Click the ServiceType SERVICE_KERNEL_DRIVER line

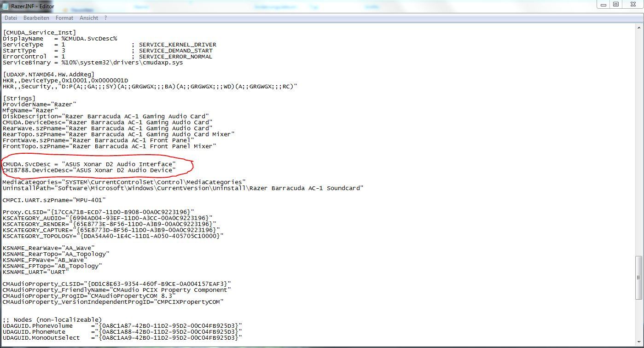[x=109, y=45]
